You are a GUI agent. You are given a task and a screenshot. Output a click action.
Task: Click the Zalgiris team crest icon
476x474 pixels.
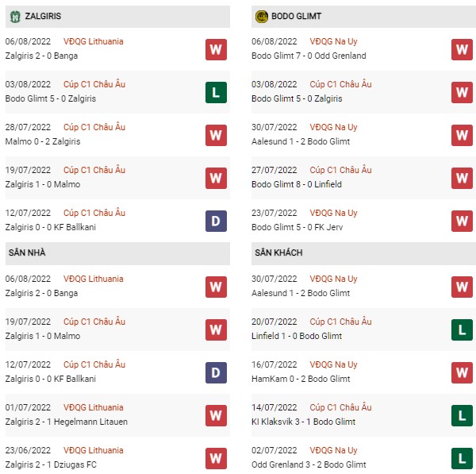15,17
